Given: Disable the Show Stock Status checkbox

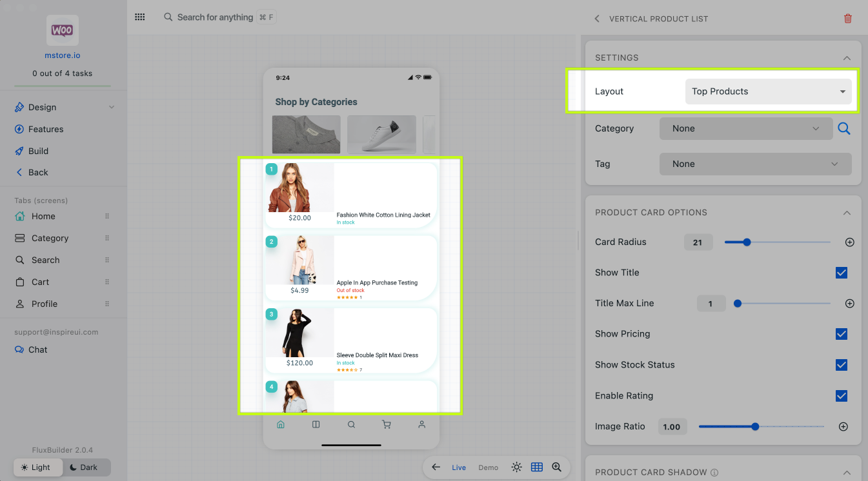Looking at the screenshot, I should [x=841, y=365].
